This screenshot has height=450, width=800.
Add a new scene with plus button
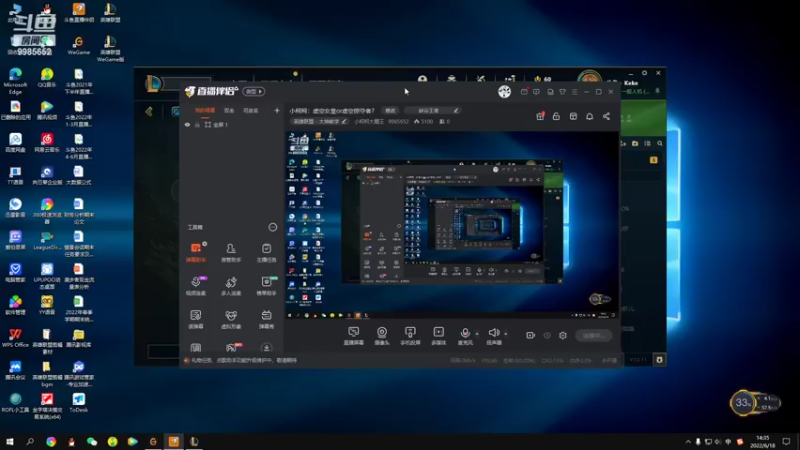[x=277, y=110]
